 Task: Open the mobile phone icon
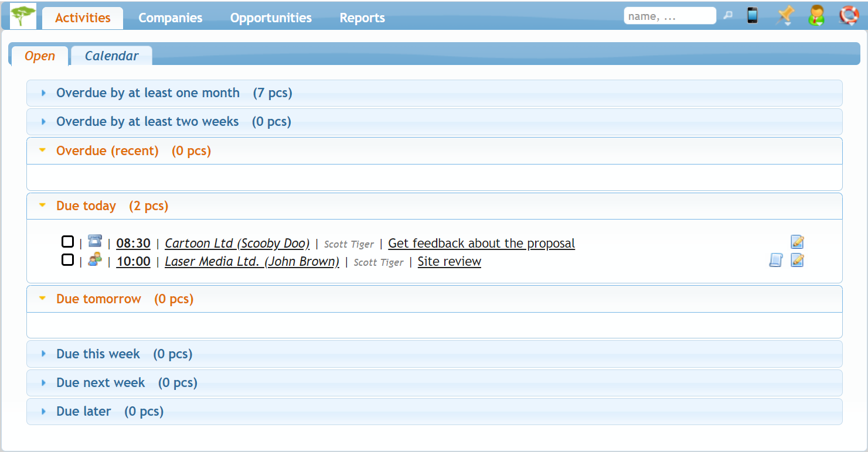coord(753,16)
